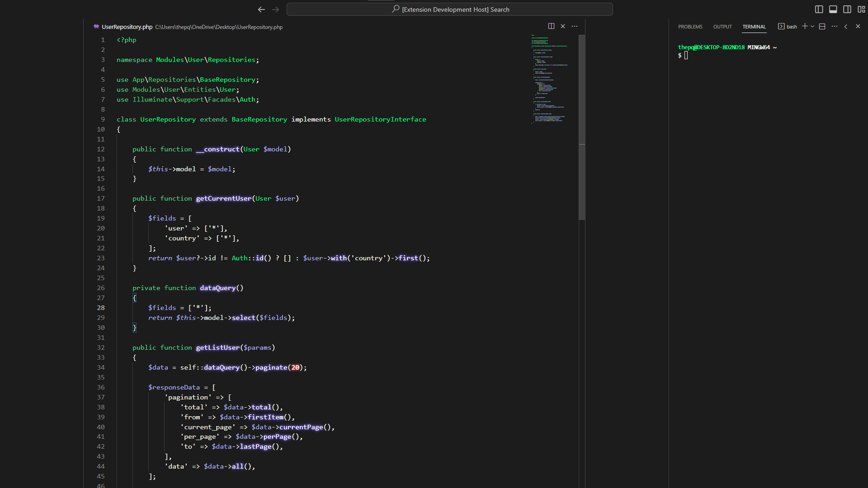Screen dimensions: 868x488
Task: Click the dataQuery function declaration name
Action: (217, 288)
